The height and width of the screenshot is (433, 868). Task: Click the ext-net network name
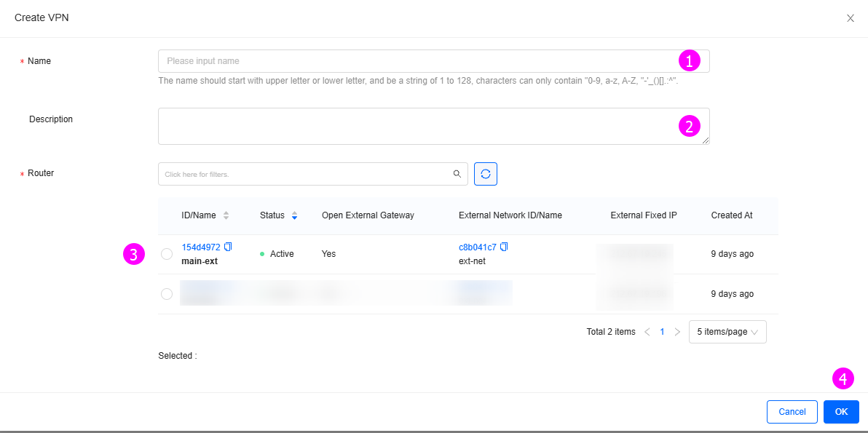(x=472, y=261)
